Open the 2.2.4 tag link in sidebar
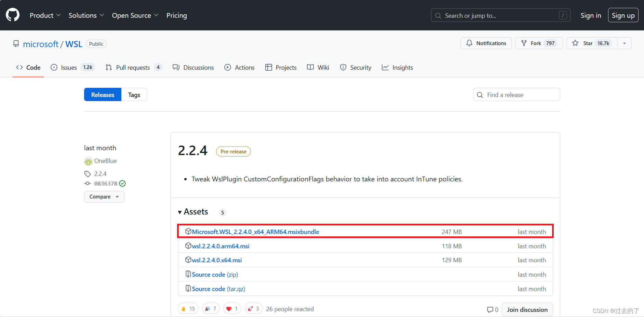The image size is (644, 317). click(100, 174)
